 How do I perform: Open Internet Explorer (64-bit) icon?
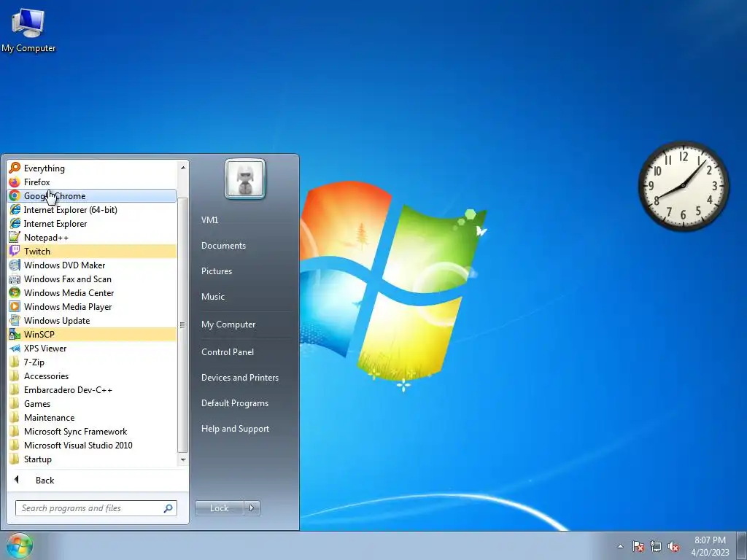click(15, 209)
